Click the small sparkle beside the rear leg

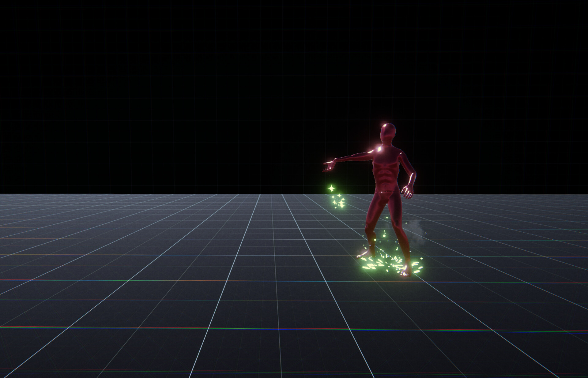387,217
